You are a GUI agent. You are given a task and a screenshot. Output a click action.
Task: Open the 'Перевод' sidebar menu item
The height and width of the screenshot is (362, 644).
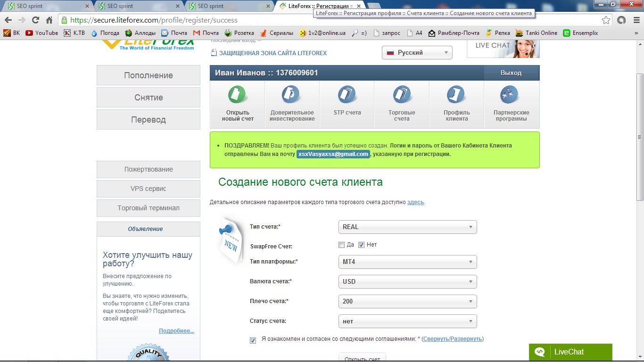(x=149, y=120)
